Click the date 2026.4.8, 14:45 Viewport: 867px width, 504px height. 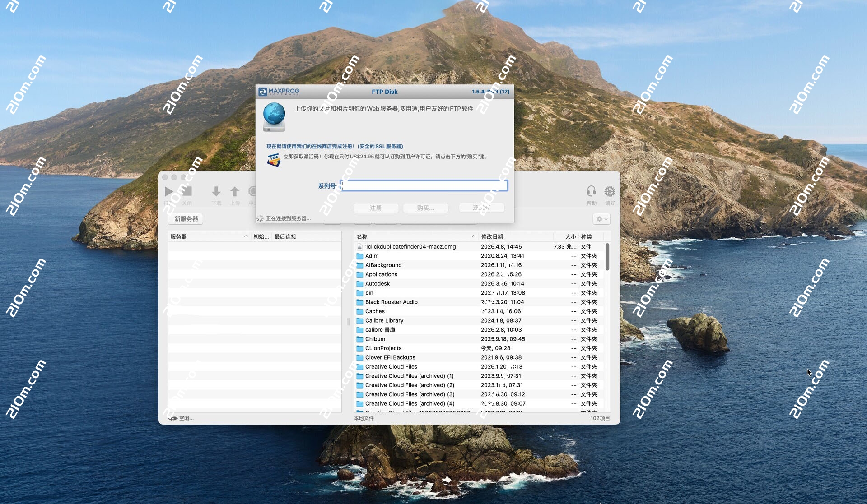click(x=501, y=247)
